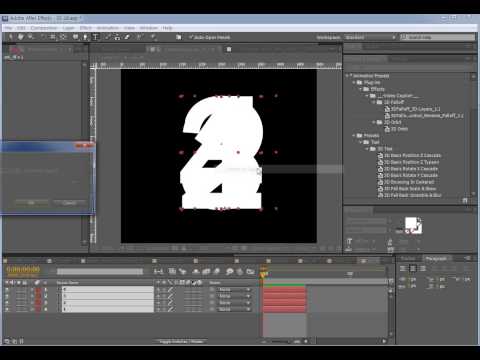Open the Brainstorm icon in timeline
Image resolution: width=480 pixels, height=360 pixels.
click(229, 272)
